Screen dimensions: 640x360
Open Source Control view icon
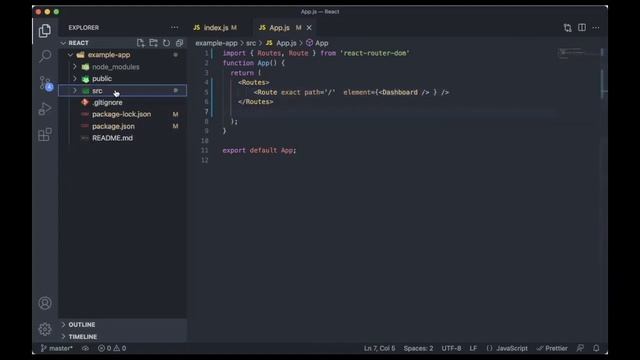pyautogui.click(x=46, y=83)
